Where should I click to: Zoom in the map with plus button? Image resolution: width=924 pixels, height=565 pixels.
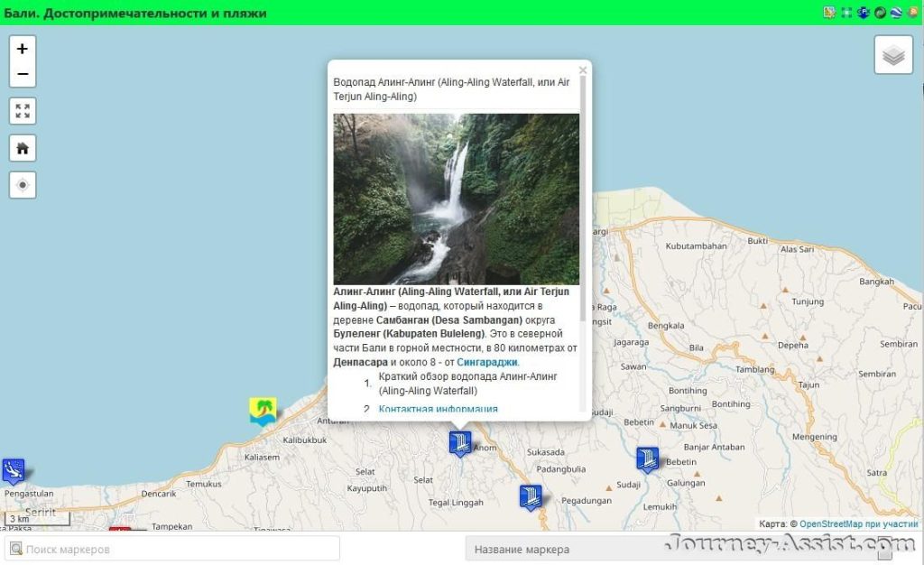(23, 49)
